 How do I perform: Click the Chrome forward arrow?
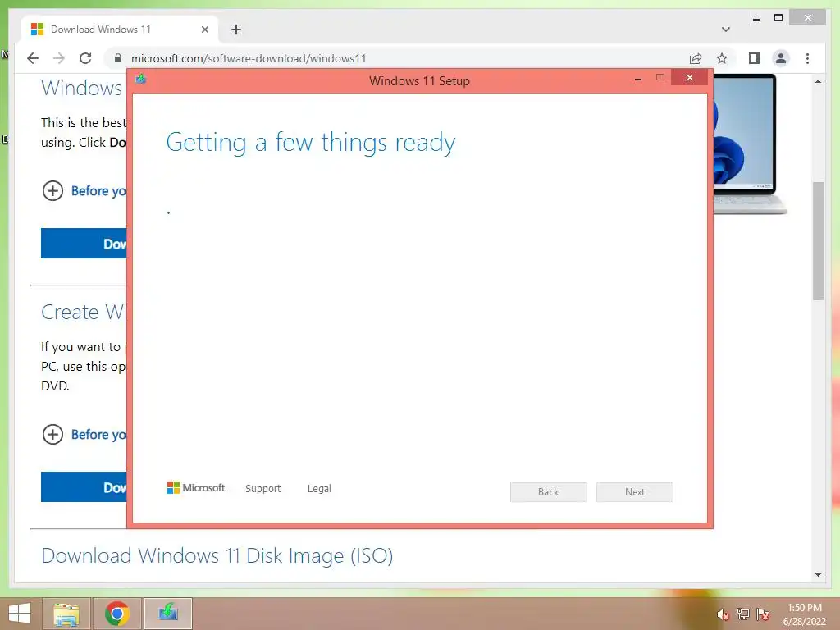pyautogui.click(x=59, y=58)
